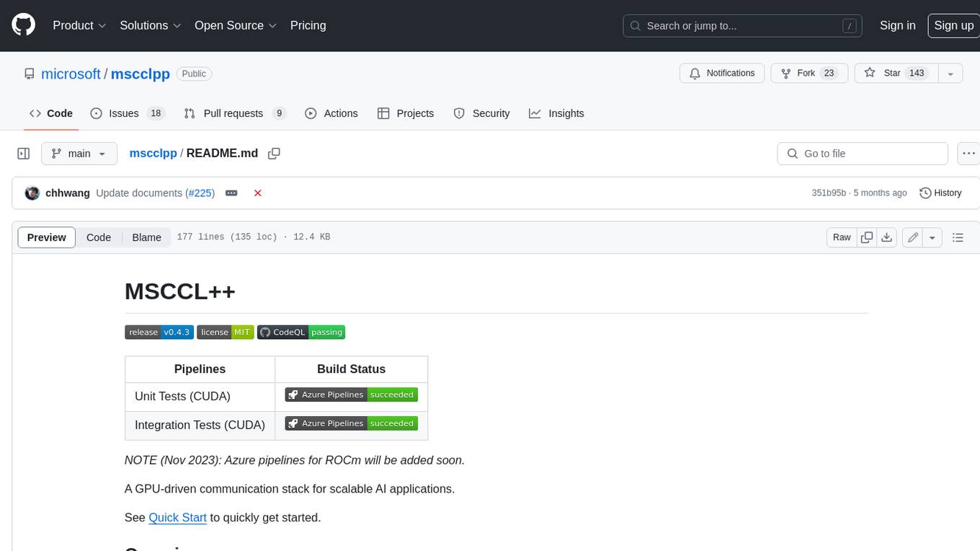Open the Quick Start link
The image size is (980, 551).
tap(177, 518)
